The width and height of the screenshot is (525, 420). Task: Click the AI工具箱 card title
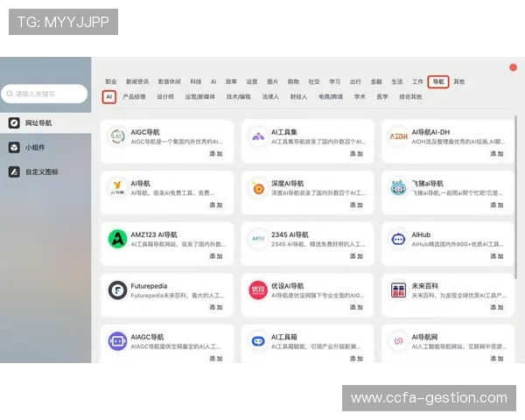tap(283, 337)
